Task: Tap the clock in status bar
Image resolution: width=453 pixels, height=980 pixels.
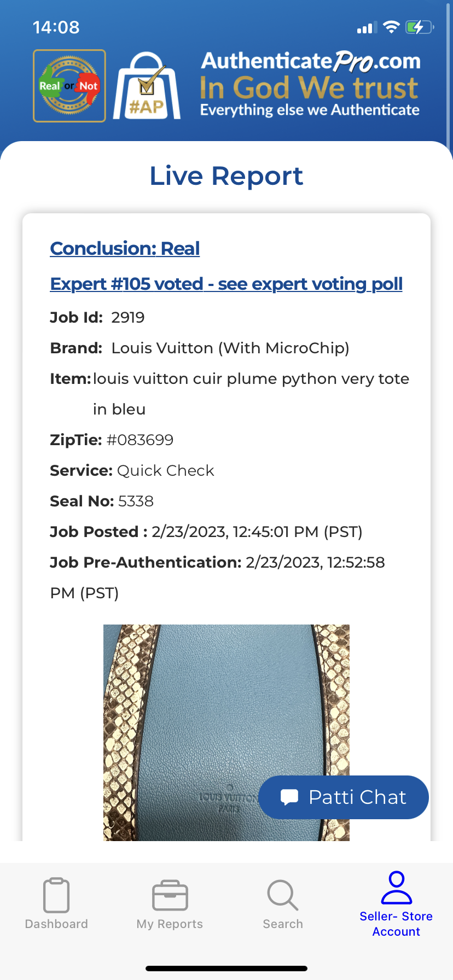Action: [x=56, y=27]
